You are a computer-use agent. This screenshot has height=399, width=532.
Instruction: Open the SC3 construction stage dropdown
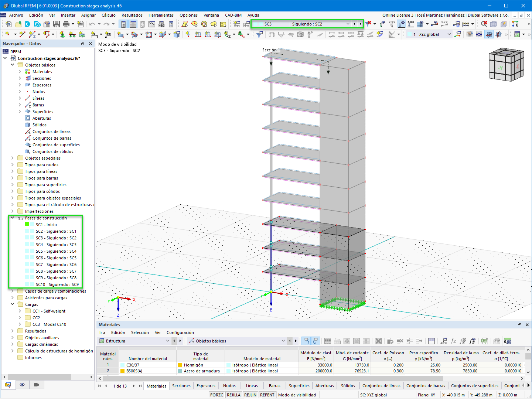tap(348, 24)
